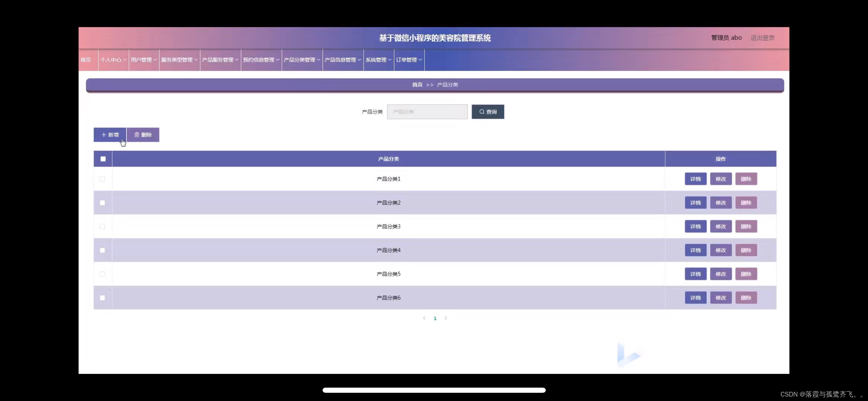Click the 产品分类 column header
Viewport: 868px width, 401px height.
click(388, 159)
